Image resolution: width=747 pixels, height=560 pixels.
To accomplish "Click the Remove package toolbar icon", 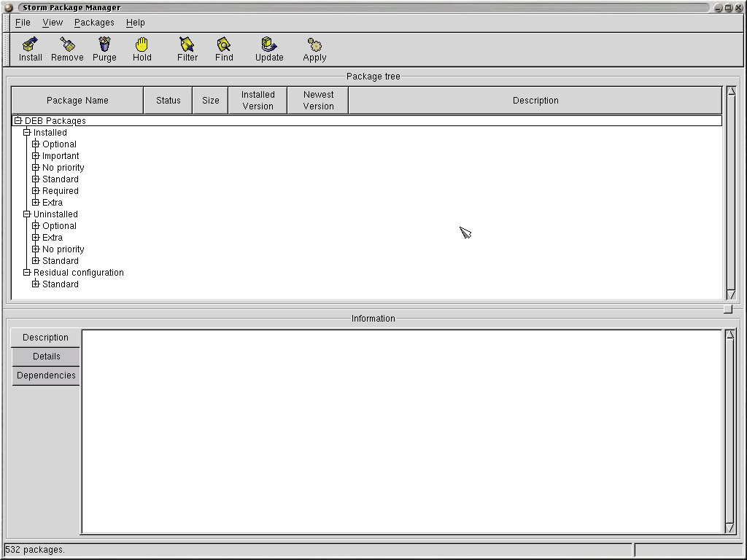I will (x=67, y=45).
